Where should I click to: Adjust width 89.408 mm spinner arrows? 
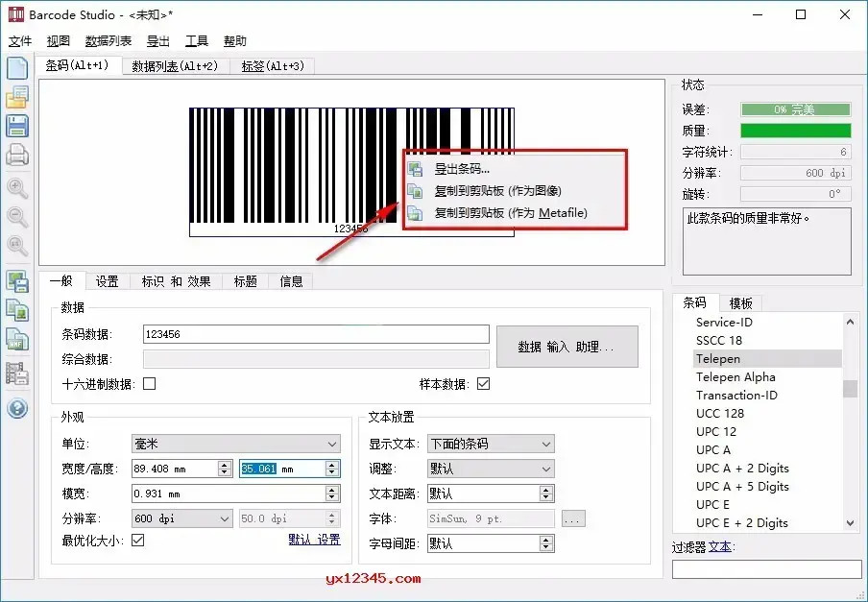pyautogui.click(x=224, y=469)
